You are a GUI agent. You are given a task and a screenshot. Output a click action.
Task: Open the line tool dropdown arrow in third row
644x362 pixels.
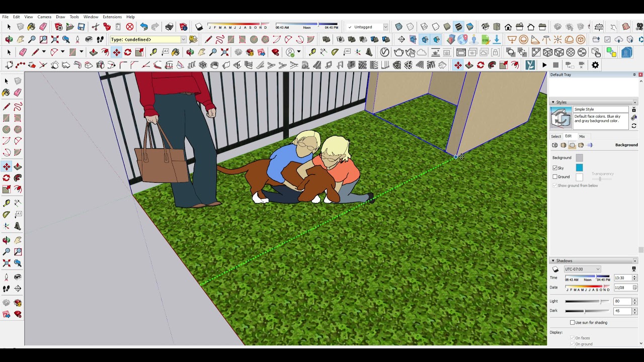pyautogui.click(x=43, y=52)
